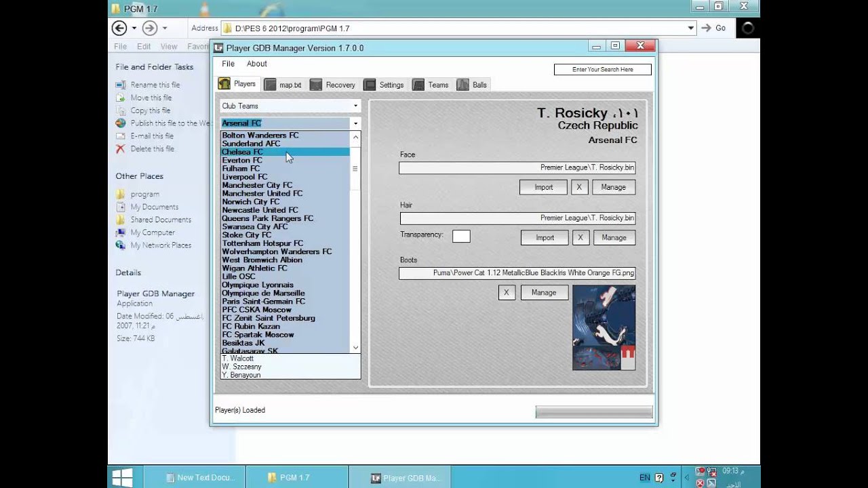Pick West Bromwich Albion
The image size is (868, 488).
(x=285, y=260)
